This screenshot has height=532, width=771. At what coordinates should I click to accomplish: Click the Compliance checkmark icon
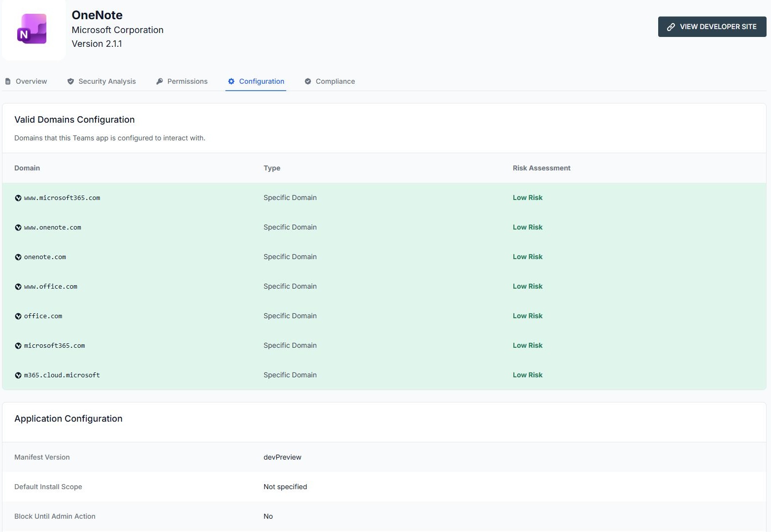pyautogui.click(x=308, y=81)
